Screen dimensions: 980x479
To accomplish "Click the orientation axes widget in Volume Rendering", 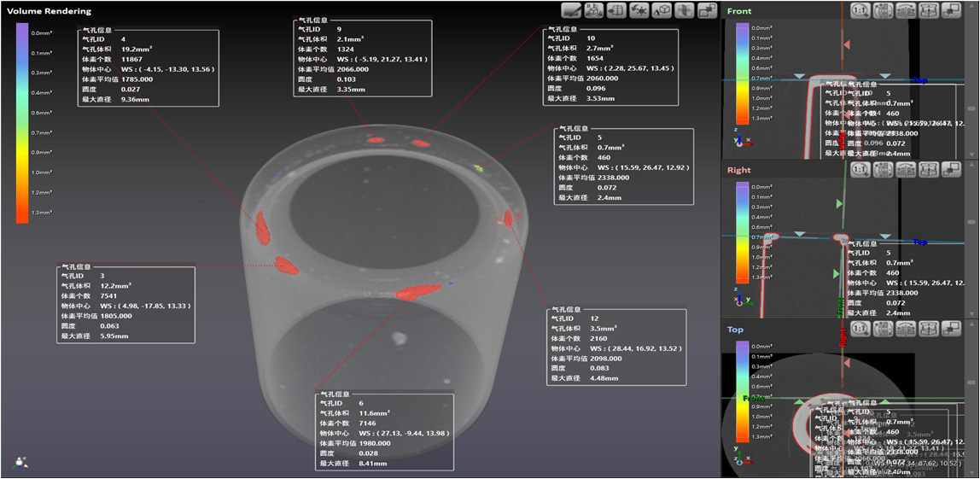I will [19, 462].
